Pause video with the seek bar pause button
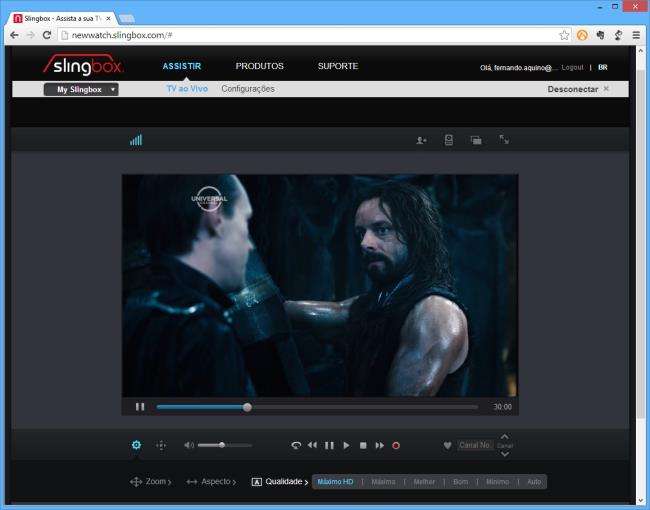Viewport: 650px width, 510px height. pos(140,407)
